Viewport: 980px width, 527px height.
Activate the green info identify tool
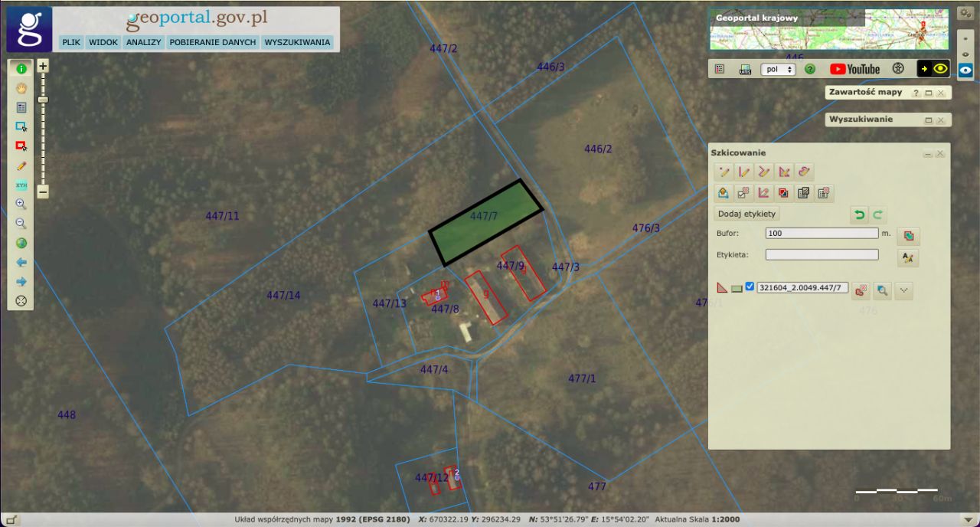21,69
